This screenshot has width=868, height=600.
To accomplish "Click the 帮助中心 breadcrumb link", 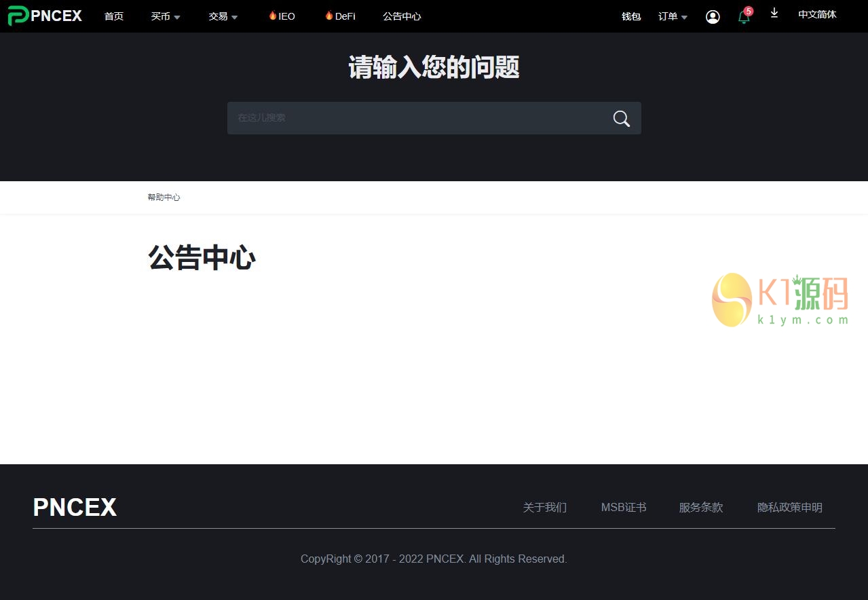I will [164, 198].
